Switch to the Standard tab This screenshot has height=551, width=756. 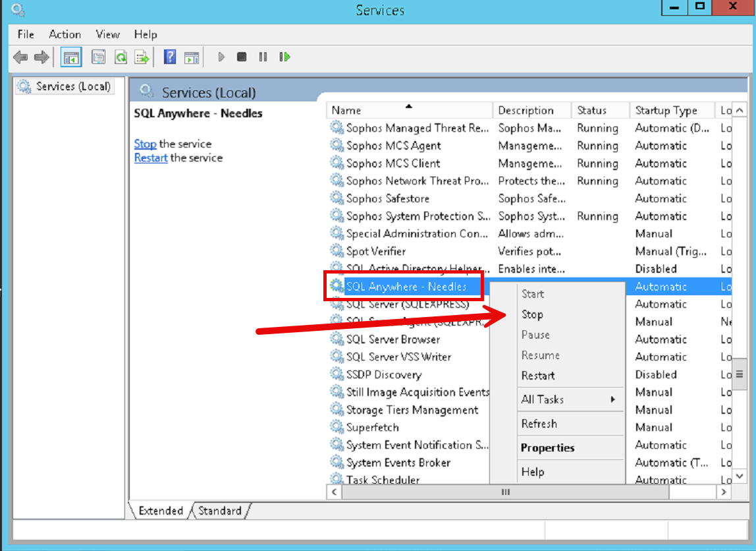point(220,511)
